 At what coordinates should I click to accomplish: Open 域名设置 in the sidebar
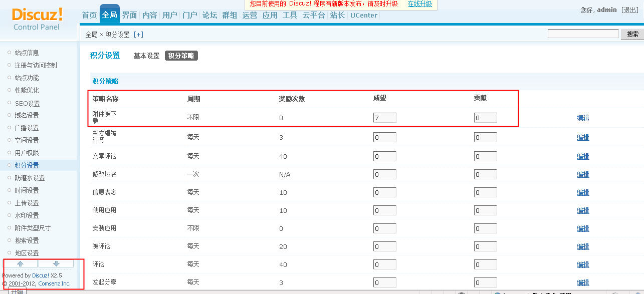coord(27,115)
